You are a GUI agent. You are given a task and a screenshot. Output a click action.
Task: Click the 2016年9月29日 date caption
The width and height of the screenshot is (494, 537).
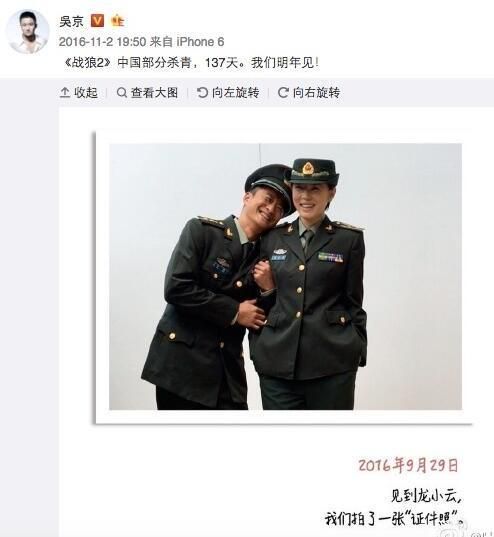[408, 465]
